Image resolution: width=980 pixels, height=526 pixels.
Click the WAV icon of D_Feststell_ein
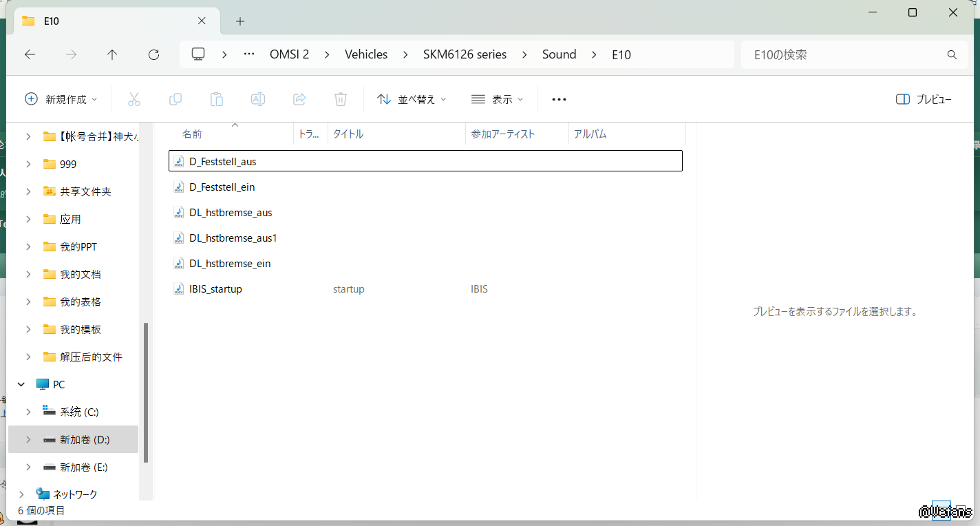[179, 187]
